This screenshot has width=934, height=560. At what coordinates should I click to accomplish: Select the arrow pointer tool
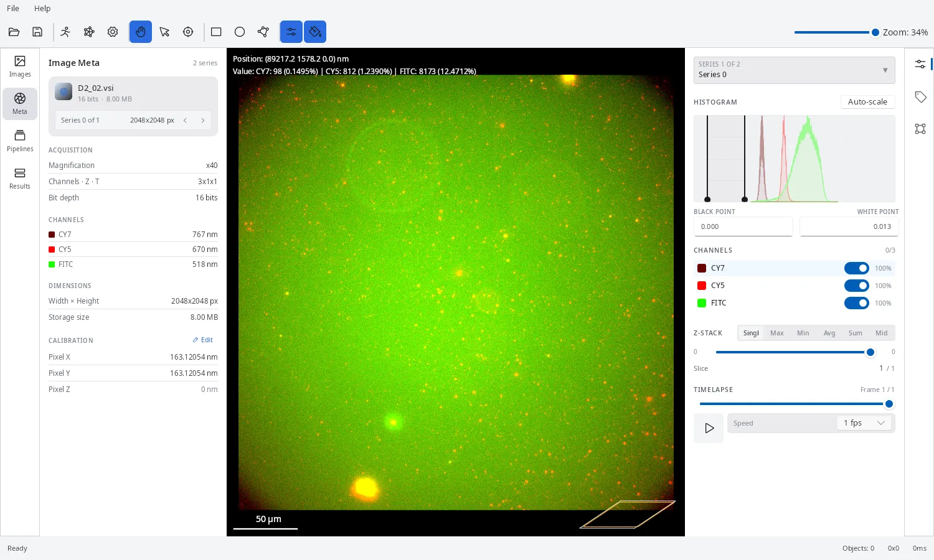pyautogui.click(x=164, y=32)
